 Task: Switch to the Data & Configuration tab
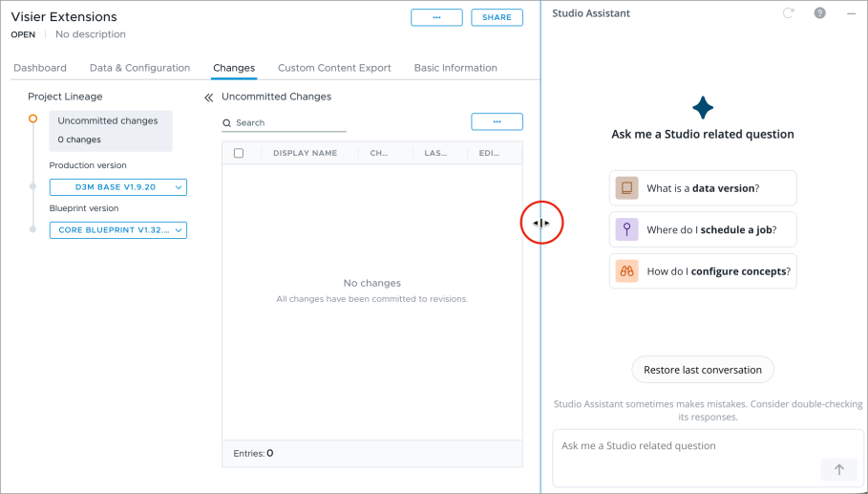click(x=139, y=68)
